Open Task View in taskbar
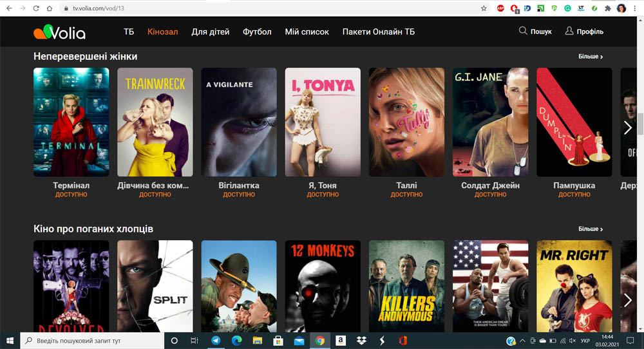 [x=194, y=341]
